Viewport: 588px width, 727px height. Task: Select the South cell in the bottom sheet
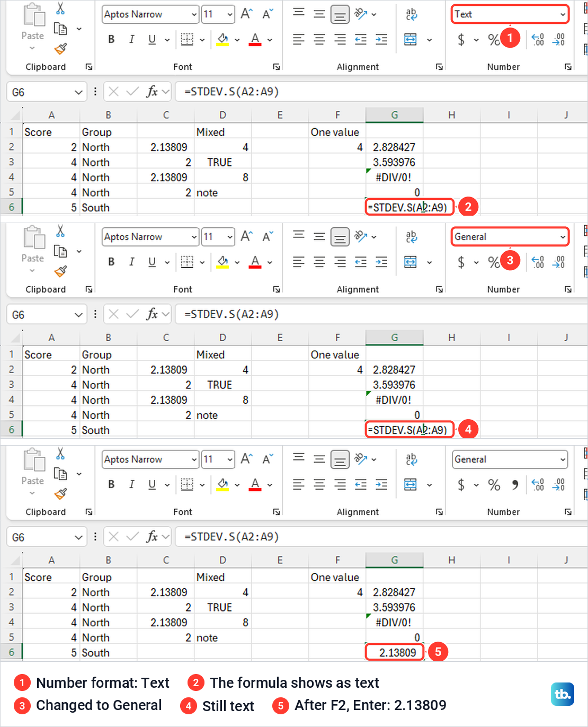pos(108,652)
